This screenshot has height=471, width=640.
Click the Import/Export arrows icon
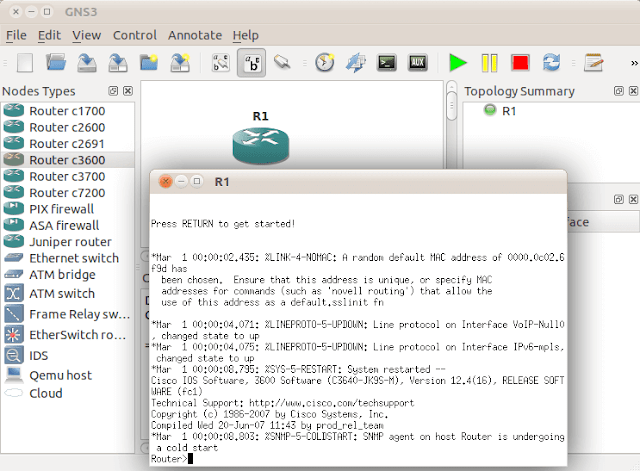pos(356,63)
